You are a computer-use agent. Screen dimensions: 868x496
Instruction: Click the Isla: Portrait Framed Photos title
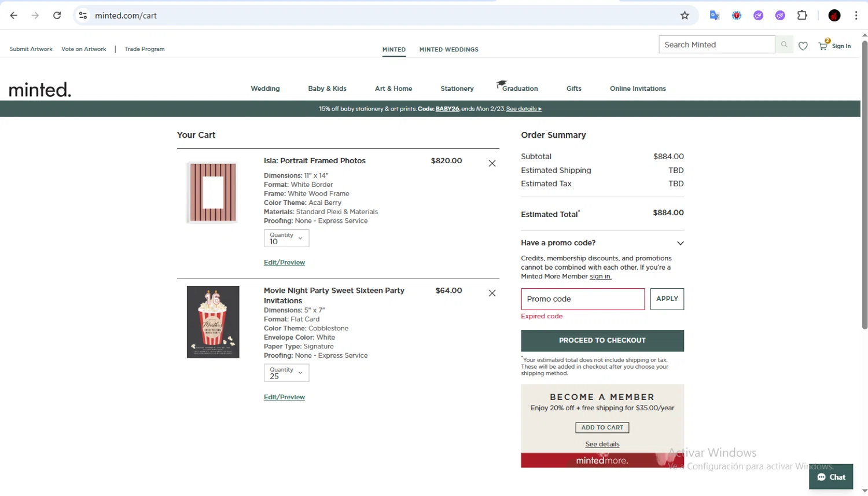tap(315, 161)
